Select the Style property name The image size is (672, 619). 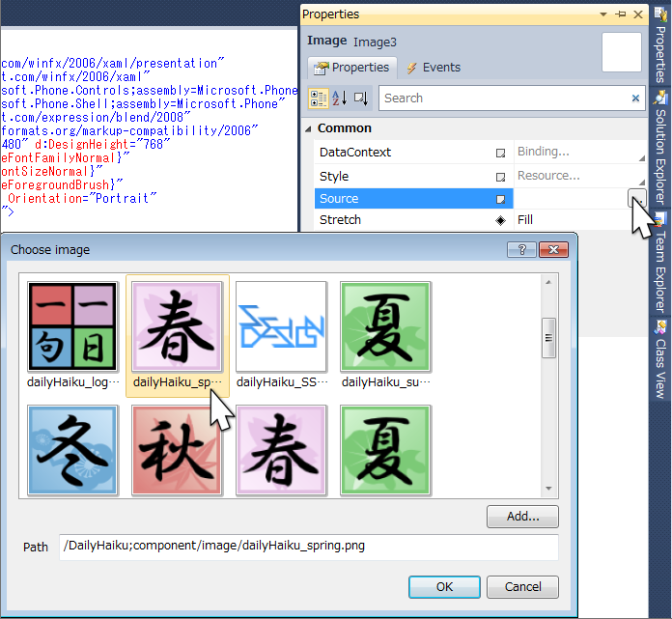click(334, 177)
